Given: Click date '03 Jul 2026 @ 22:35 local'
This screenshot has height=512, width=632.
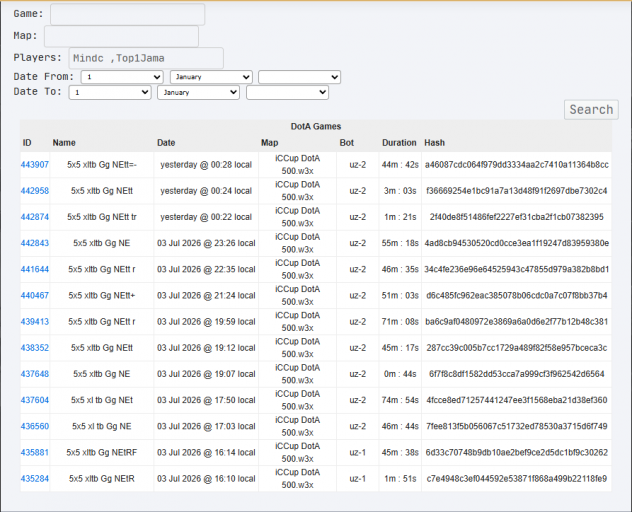Looking at the screenshot, I should click(206, 269).
